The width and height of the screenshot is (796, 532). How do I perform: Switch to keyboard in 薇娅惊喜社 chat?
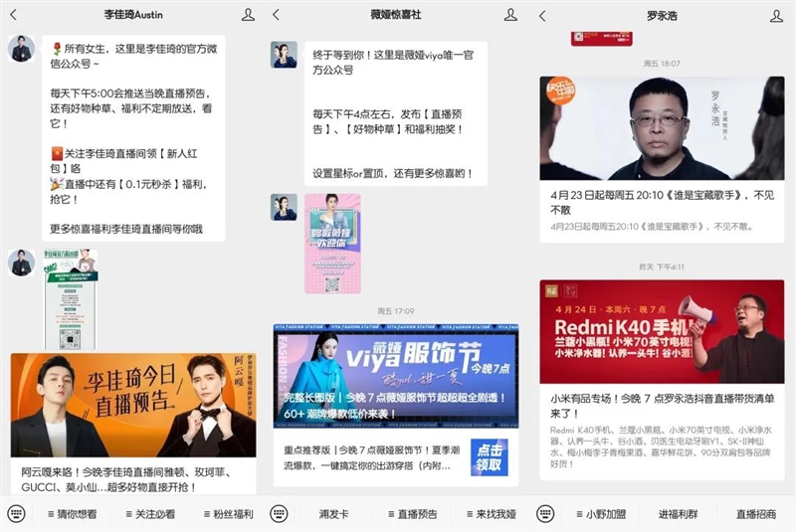[279, 514]
